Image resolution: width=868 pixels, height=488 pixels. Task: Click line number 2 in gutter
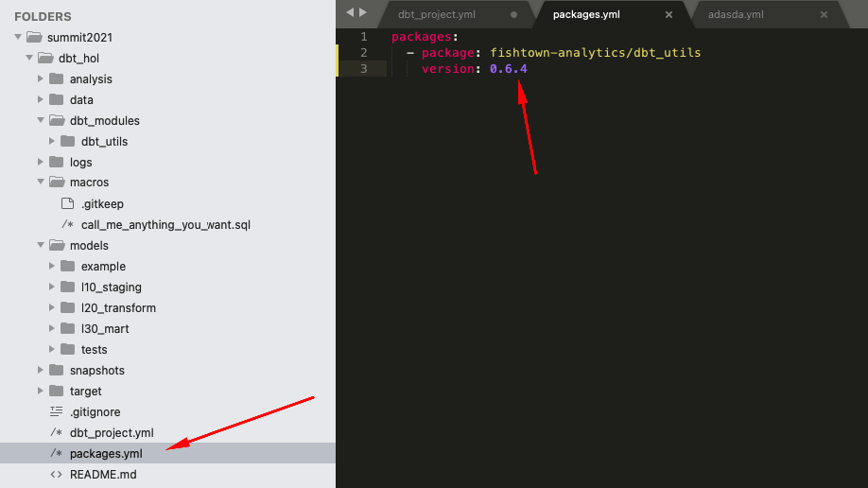(364, 53)
